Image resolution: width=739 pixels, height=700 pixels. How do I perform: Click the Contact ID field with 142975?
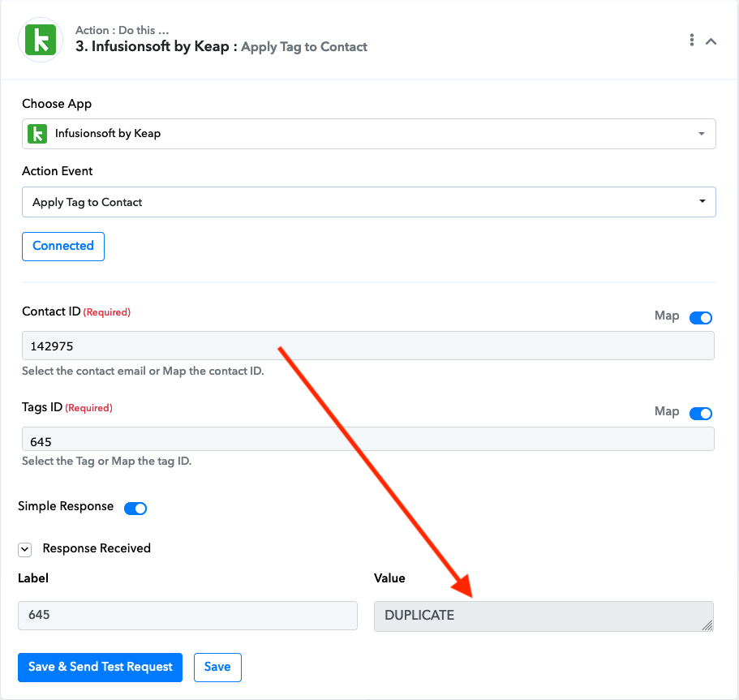pyautogui.click(x=368, y=346)
